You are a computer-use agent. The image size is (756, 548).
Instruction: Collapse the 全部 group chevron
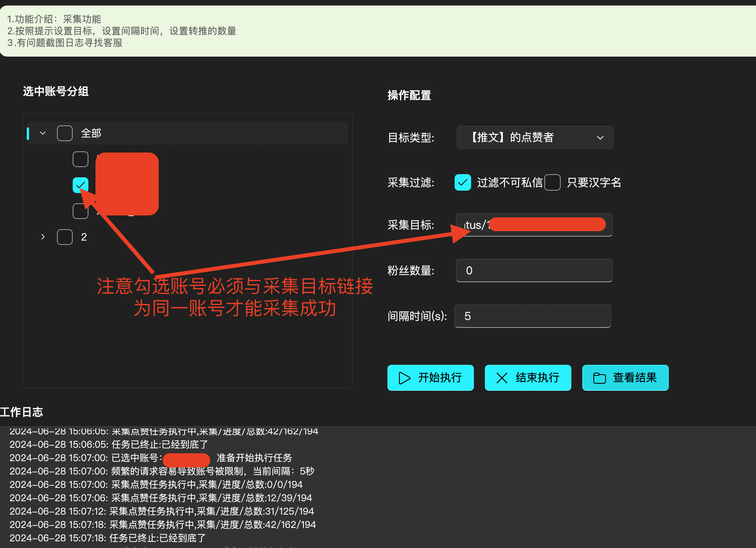pyautogui.click(x=43, y=133)
